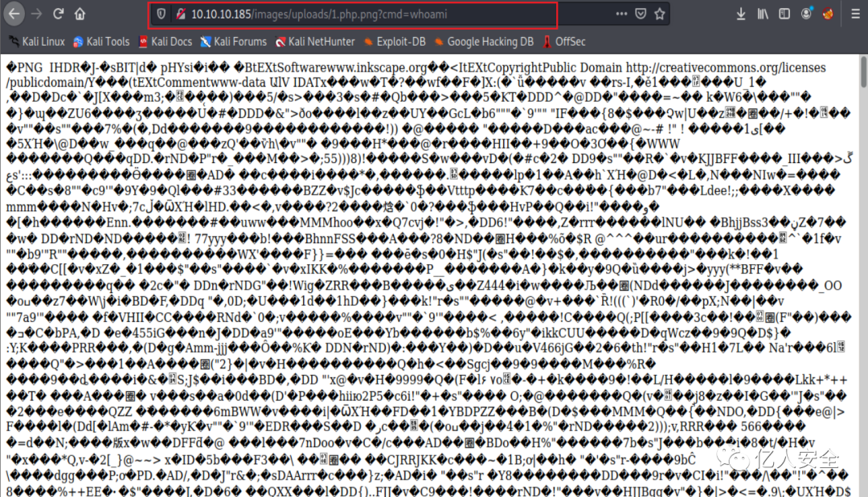Open the Google Hacking DB bookmark

484,42
